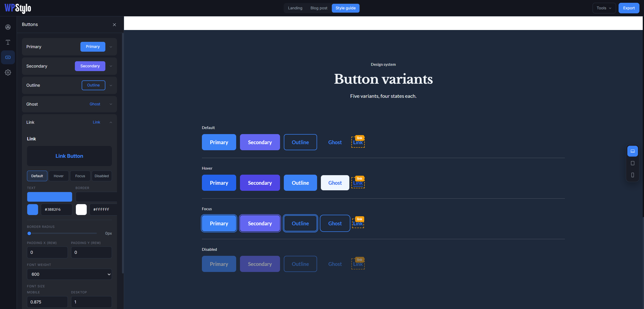Expand the Primary button section
This screenshot has height=309, width=644.
point(111,47)
